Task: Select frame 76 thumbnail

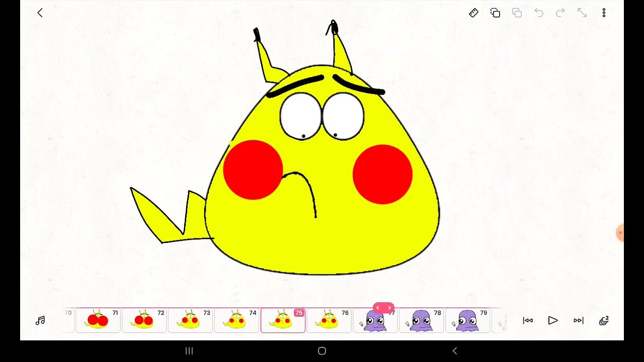Action: tap(329, 320)
